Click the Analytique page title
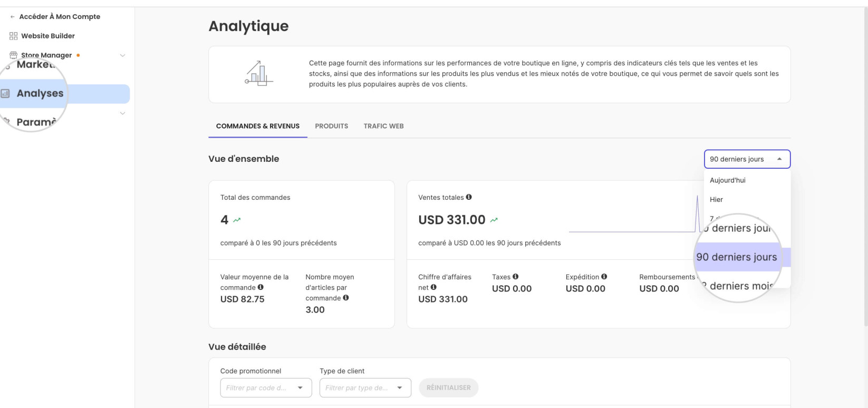Screen dimensions: 868x408 pyautogui.click(x=248, y=26)
